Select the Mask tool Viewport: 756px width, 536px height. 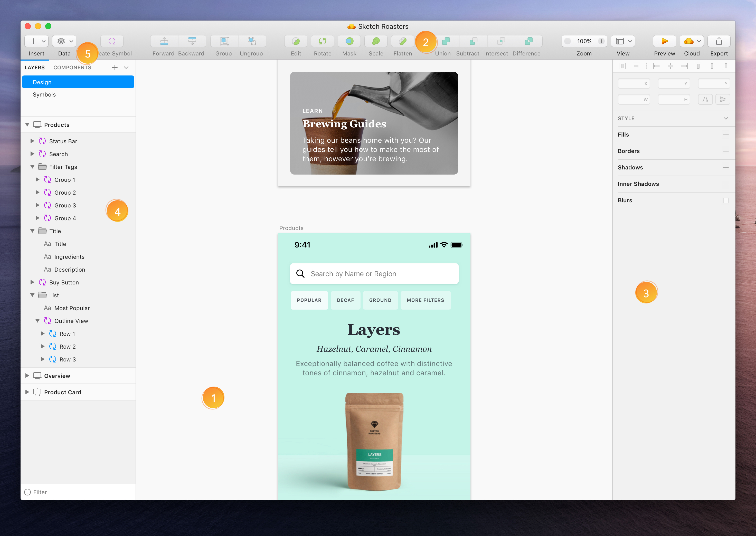coord(349,41)
